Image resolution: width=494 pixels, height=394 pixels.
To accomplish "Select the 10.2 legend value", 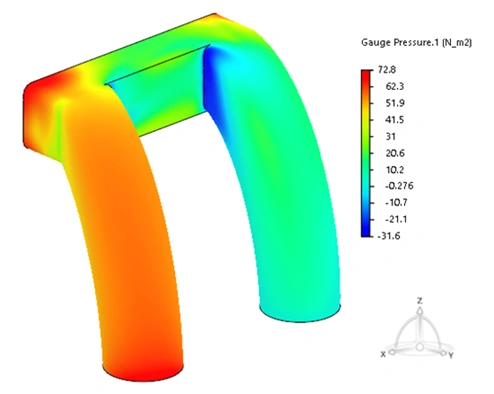I will pos(395,170).
